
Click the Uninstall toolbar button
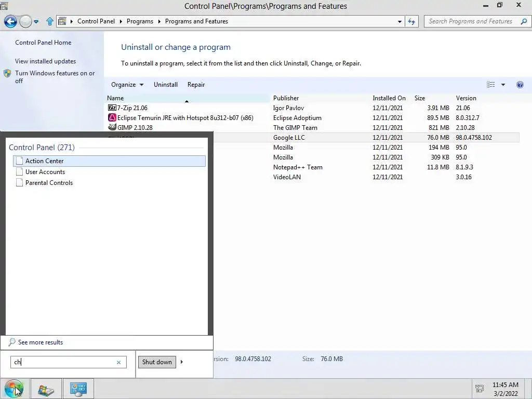coord(166,85)
